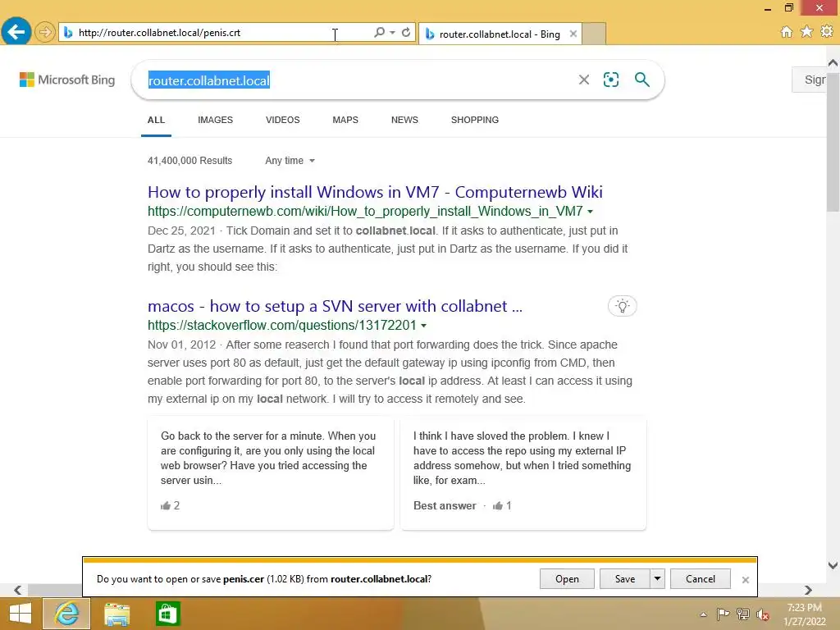The height and width of the screenshot is (630, 840).
Task: Open the address bar autocomplete dropdown arrow
Action: coord(392,33)
